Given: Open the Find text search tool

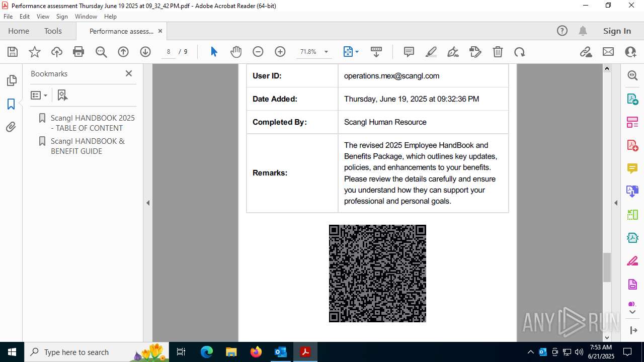Looking at the screenshot, I should tap(101, 52).
